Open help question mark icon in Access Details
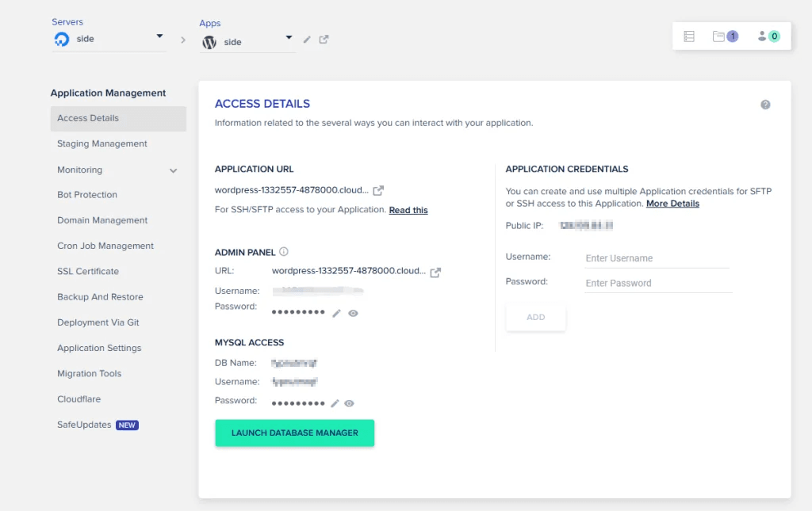 click(x=765, y=105)
